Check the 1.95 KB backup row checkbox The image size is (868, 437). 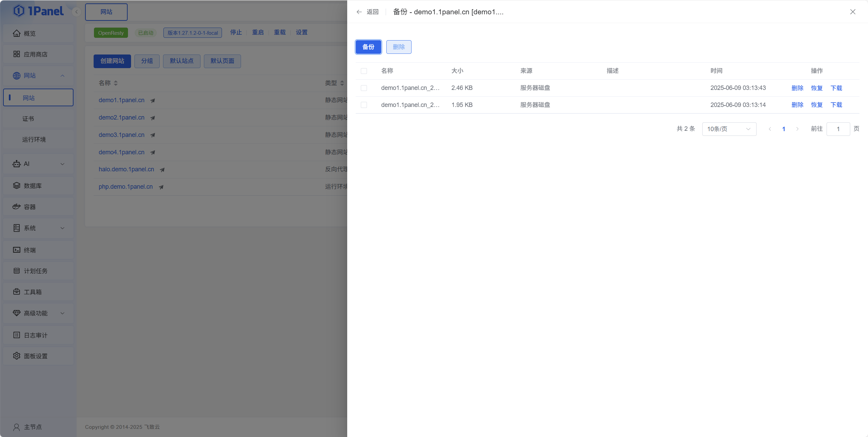[x=364, y=105]
